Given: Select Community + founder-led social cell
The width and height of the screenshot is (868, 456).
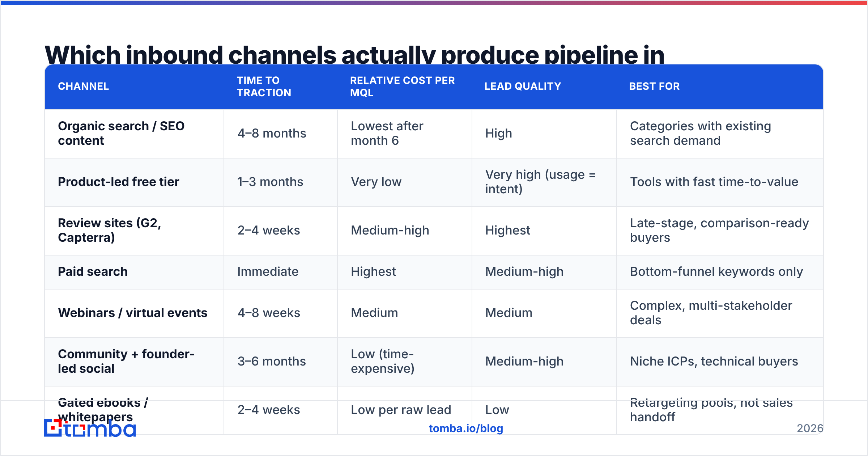Looking at the screenshot, I should 134,362.
